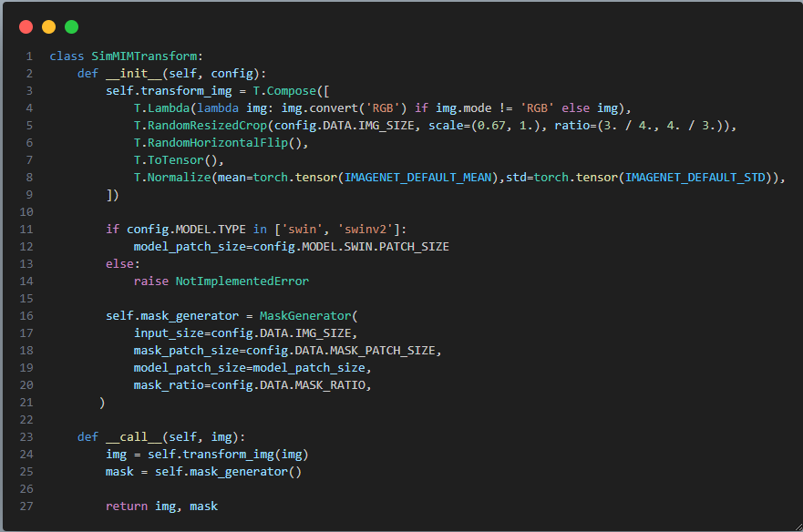Click config.MODEL.TYPE on line 11
This screenshot has width=803, height=532.
[186, 229]
